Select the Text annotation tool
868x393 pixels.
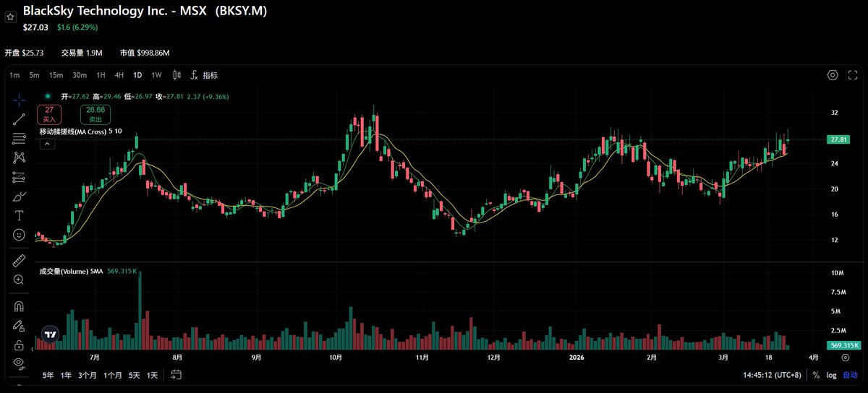(19, 215)
